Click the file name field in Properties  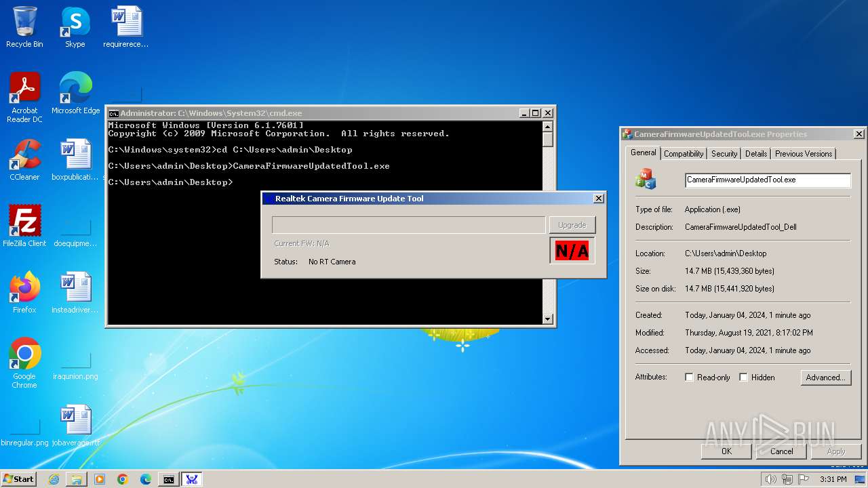[768, 180]
